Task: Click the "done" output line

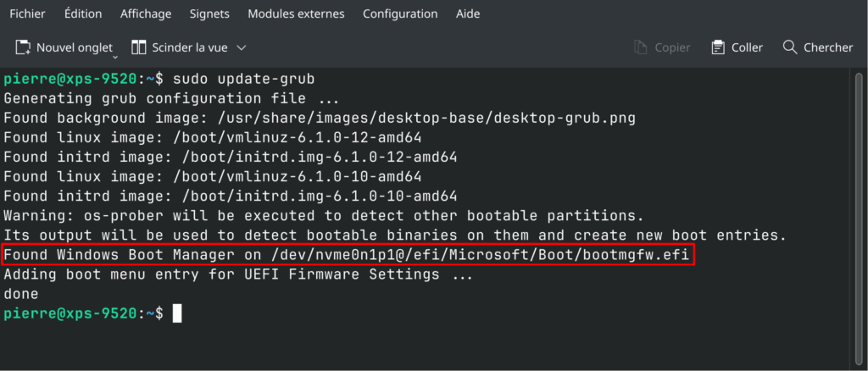Action: pyautogui.click(x=21, y=294)
